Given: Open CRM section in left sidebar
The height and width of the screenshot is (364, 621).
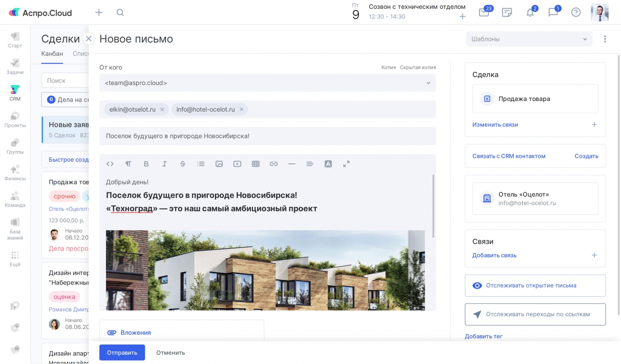Looking at the screenshot, I should [x=15, y=93].
